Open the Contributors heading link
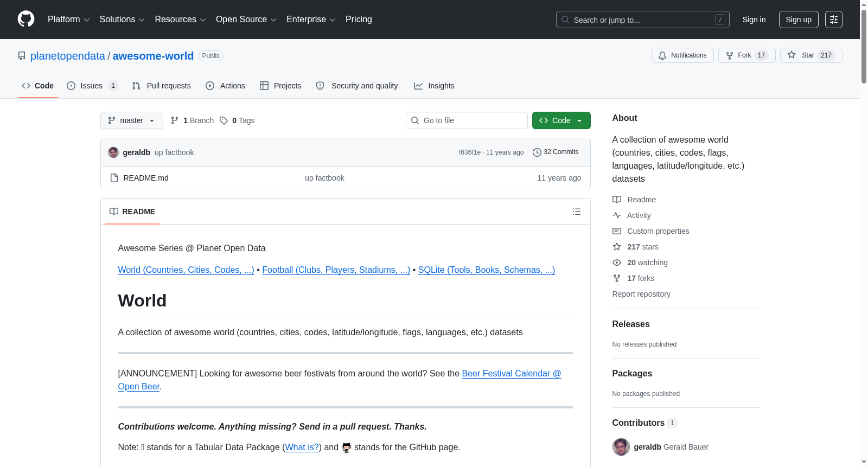 (x=645, y=423)
